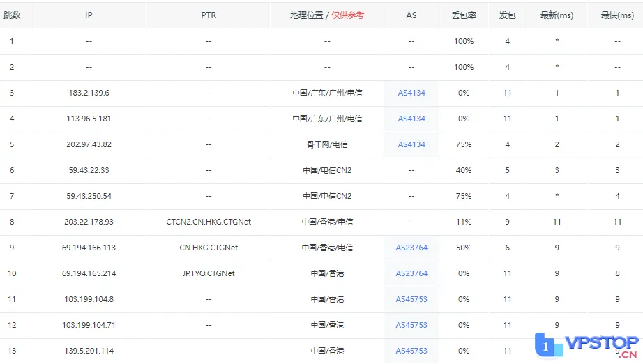
Task: Click the 最新(ms) column header
Action: [x=557, y=15]
